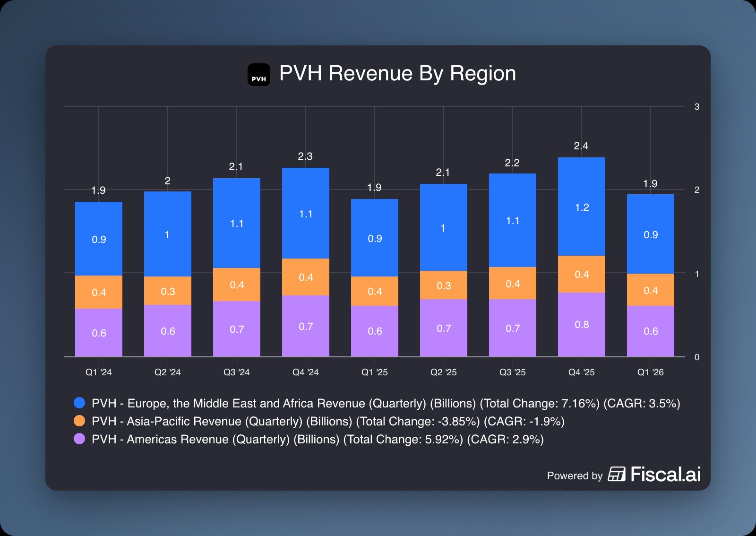Select the Americas Revenue legend entry

pyautogui.click(x=309, y=439)
